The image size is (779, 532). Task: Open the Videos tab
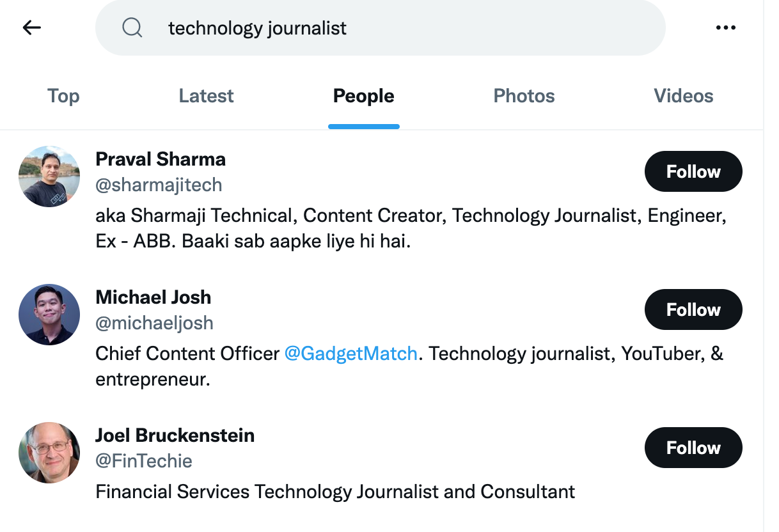click(x=683, y=96)
